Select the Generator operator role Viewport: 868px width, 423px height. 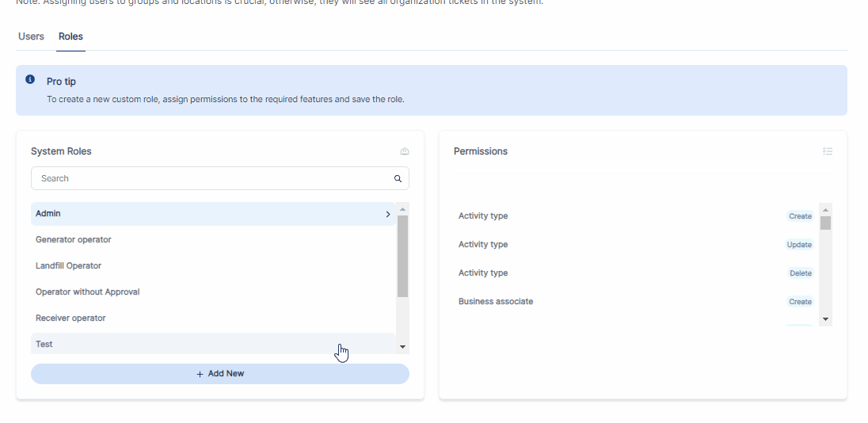[213, 240]
